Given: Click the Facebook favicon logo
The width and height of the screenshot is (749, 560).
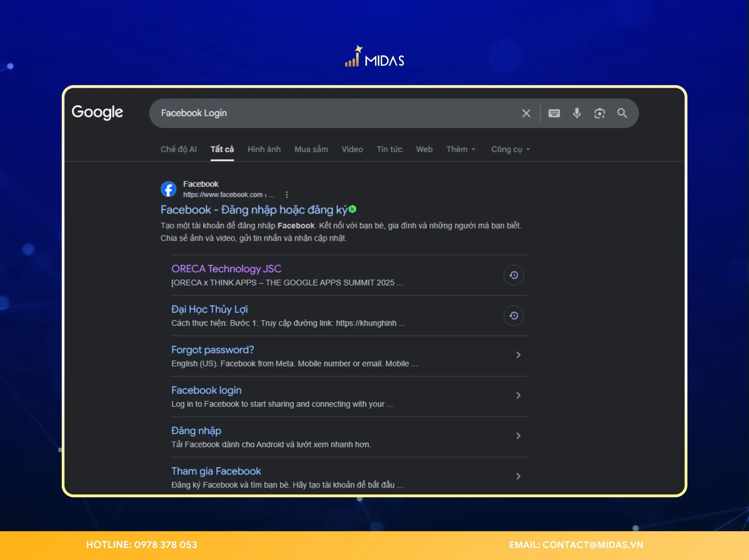Looking at the screenshot, I should click(168, 189).
